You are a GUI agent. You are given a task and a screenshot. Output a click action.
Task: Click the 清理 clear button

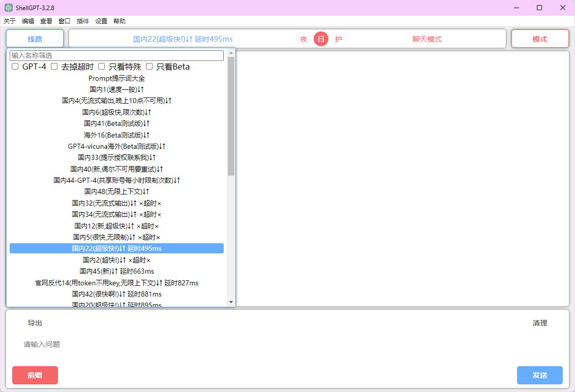(540, 323)
